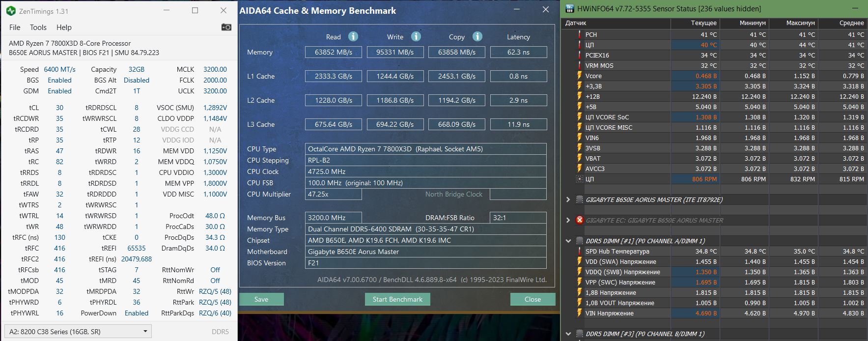The image size is (868, 341).
Task: Click the voltage bolt icon beside Vcore
Action: click(x=580, y=76)
